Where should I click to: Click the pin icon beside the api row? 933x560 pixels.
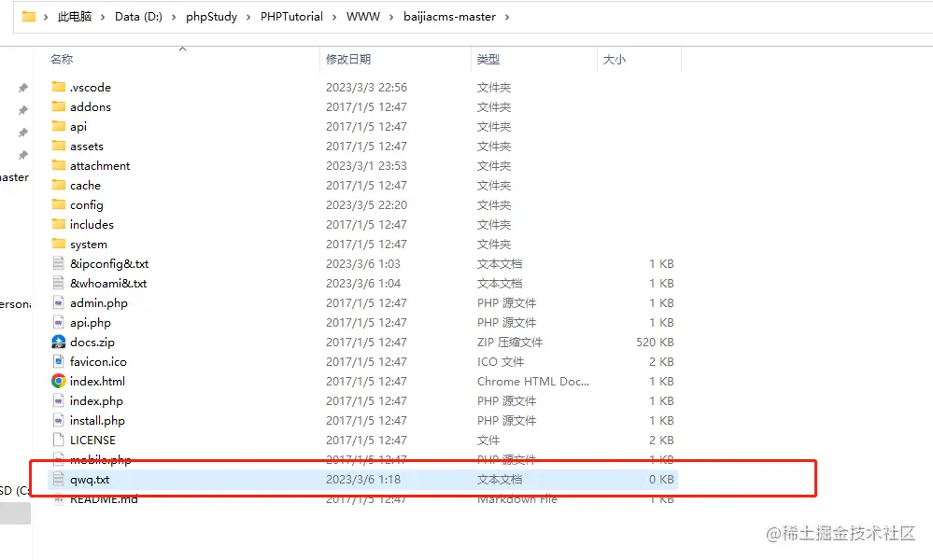tap(22, 133)
